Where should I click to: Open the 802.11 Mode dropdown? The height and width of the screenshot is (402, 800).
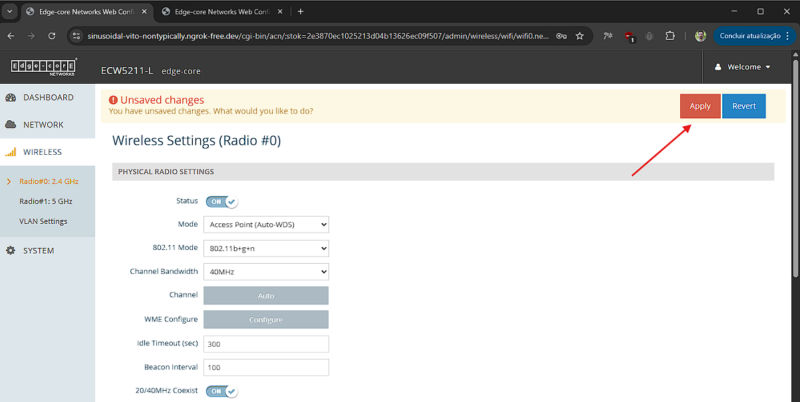pyautogui.click(x=266, y=248)
